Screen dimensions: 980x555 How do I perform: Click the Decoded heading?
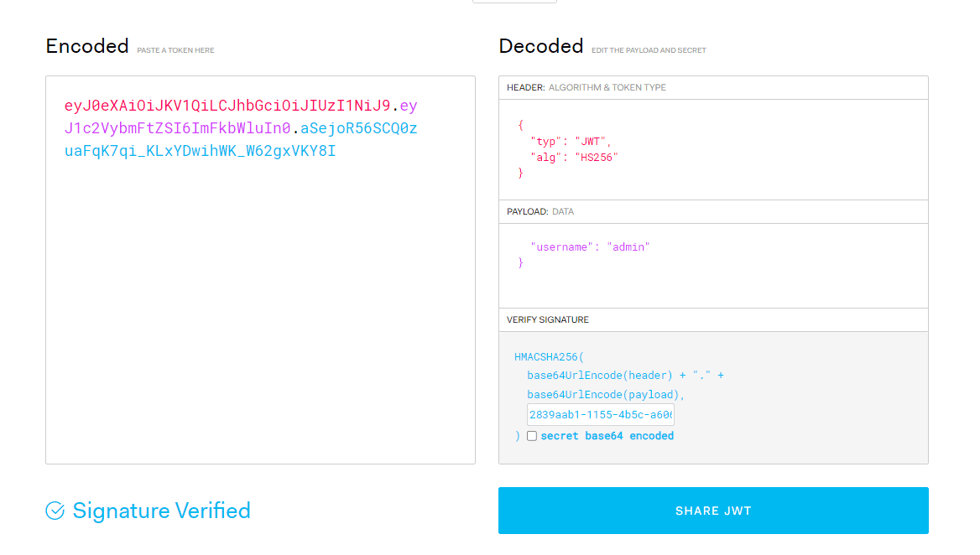point(540,46)
